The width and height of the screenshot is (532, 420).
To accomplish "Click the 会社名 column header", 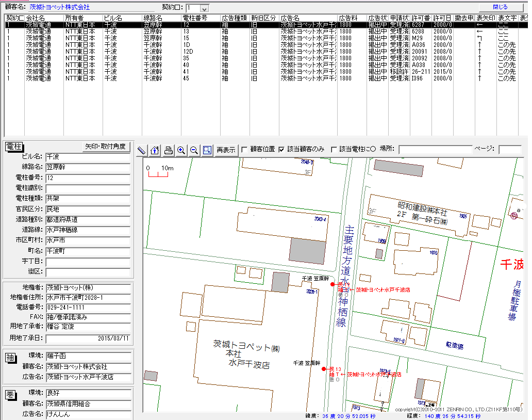I will [44, 18].
